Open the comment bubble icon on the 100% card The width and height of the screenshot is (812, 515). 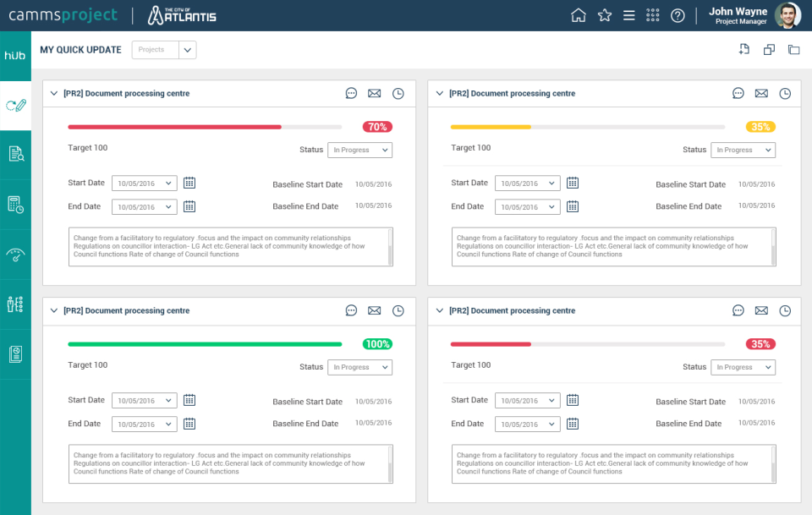click(x=351, y=310)
